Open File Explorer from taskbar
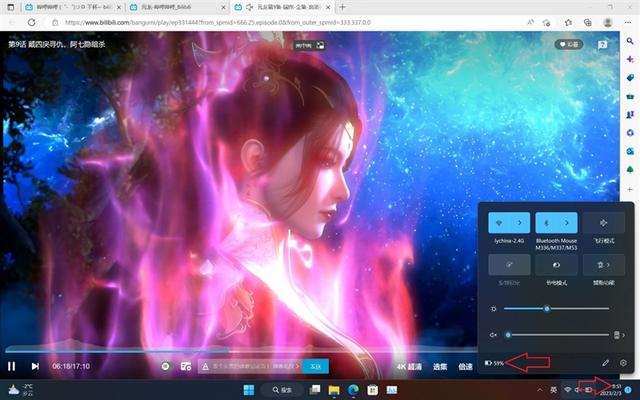The width and height of the screenshot is (640, 400). (x=334, y=390)
